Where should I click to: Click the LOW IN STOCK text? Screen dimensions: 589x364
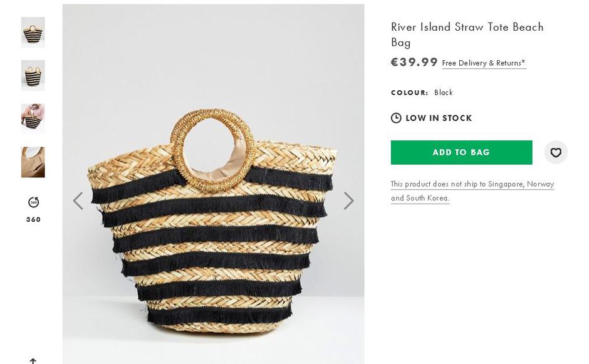point(439,118)
